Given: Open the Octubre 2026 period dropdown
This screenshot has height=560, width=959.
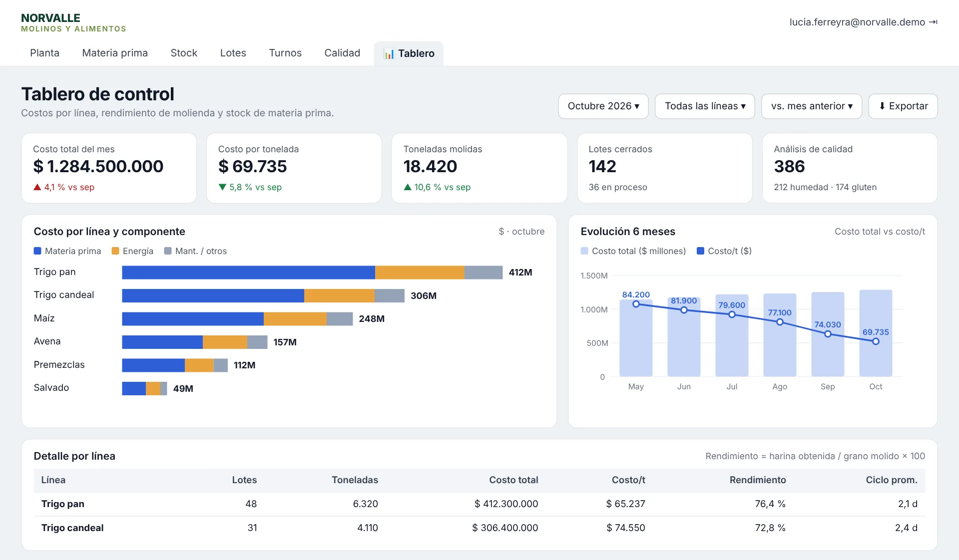Looking at the screenshot, I should pos(603,106).
